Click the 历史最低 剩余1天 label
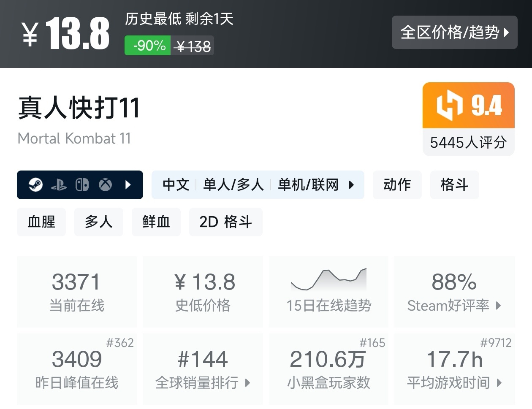The image size is (532, 409). pos(179,19)
